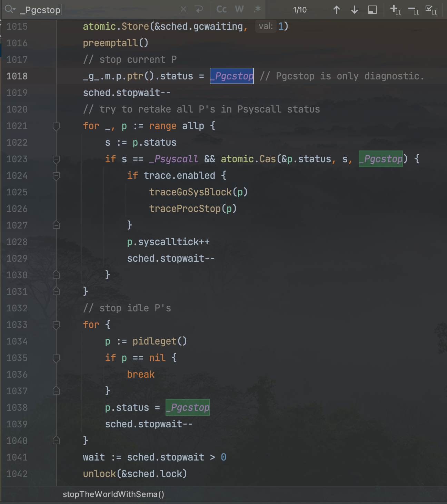Unselect occurrence using minus cursor icon
447x504 pixels.
click(413, 10)
